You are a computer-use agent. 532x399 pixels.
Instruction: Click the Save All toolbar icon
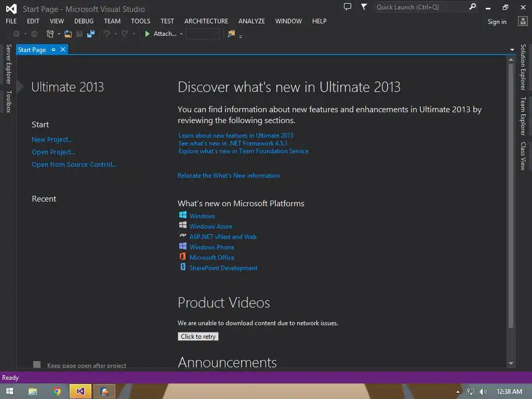pyautogui.click(x=91, y=34)
